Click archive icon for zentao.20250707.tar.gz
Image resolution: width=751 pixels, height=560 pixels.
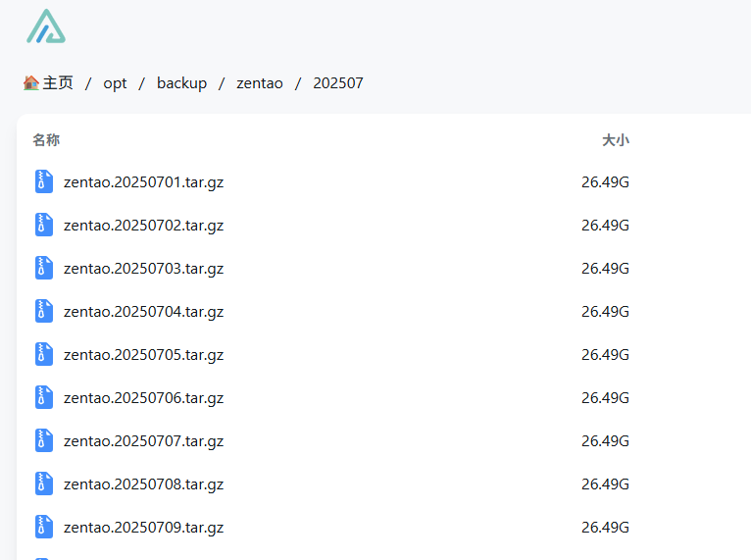coord(43,440)
